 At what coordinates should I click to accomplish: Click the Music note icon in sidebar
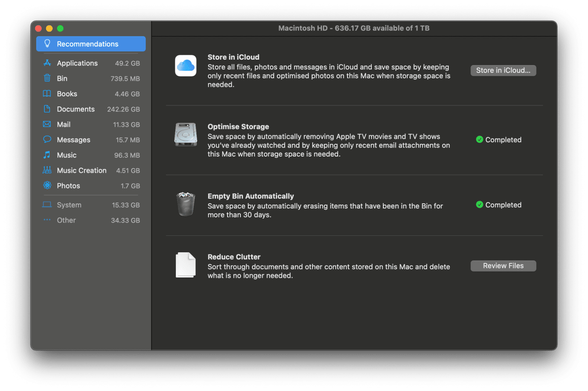(47, 155)
